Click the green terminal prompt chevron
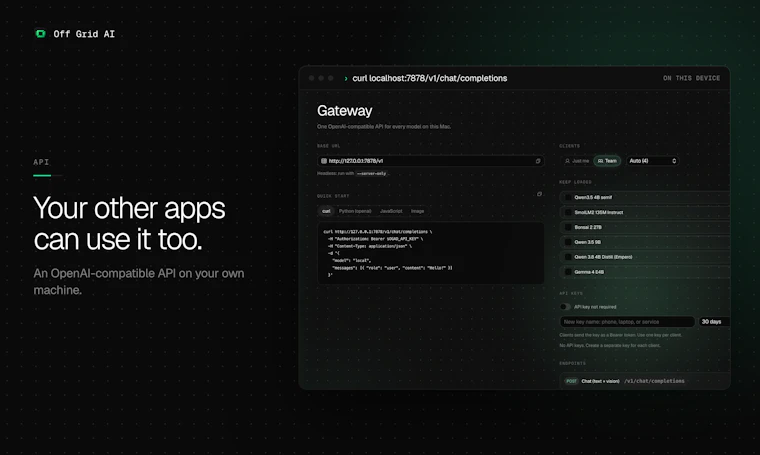 coord(346,78)
